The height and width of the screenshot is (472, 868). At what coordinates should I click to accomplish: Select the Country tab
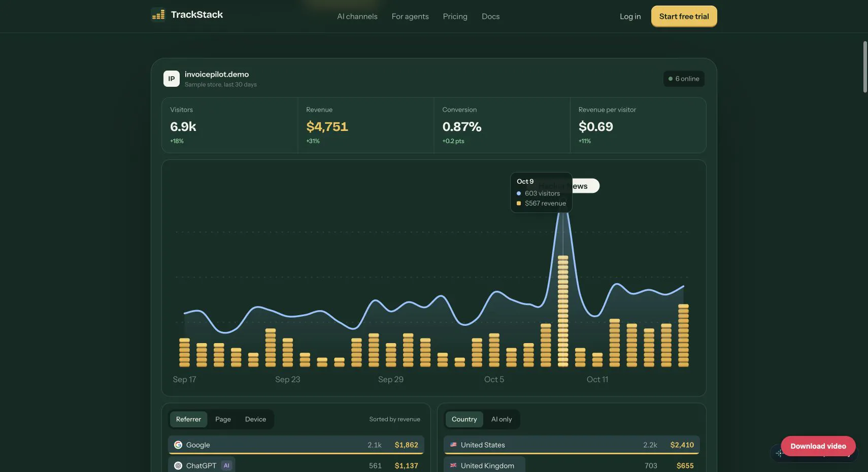point(464,419)
